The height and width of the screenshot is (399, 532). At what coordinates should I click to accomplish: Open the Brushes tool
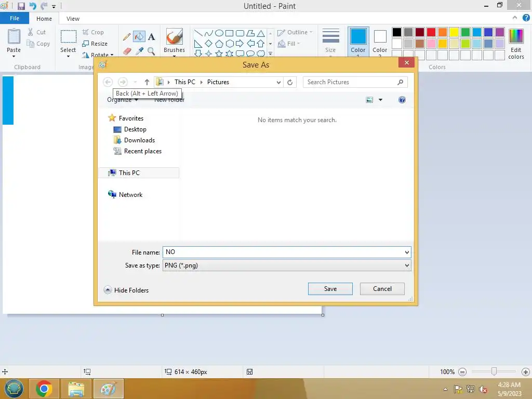175,41
